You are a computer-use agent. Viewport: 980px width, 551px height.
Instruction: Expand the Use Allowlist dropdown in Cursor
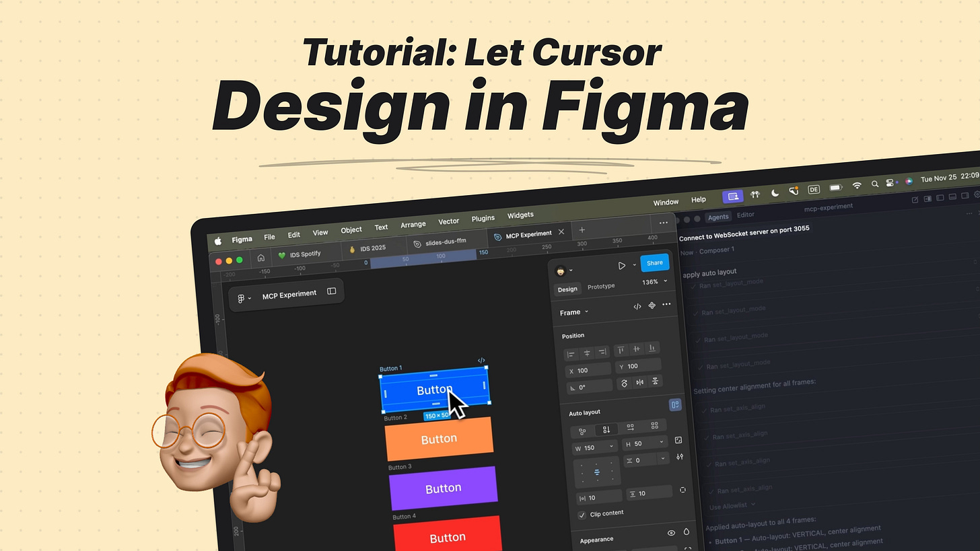732,505
